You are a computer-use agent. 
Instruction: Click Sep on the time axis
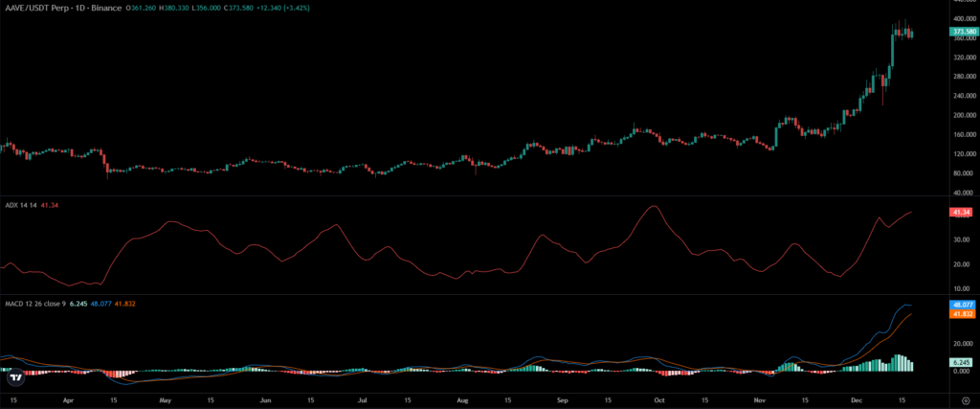click(562, 398)
